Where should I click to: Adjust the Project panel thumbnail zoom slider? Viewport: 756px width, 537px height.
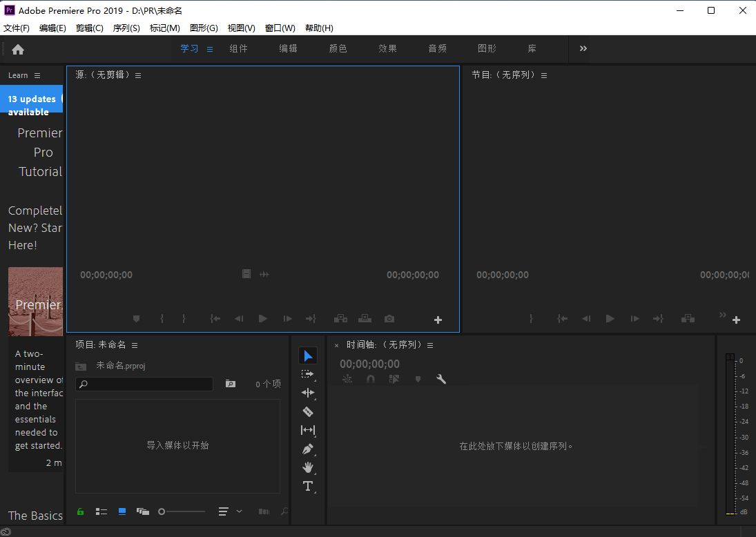pos(182,511)
